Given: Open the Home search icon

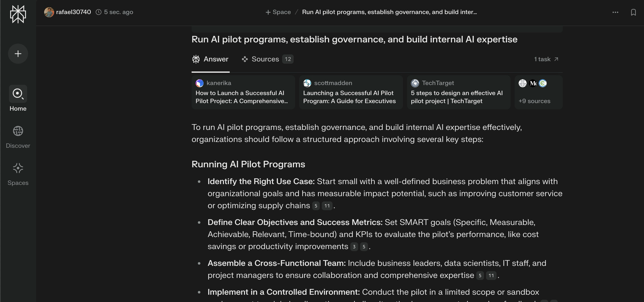Looking at the screenshot, I should coord(18,94).
